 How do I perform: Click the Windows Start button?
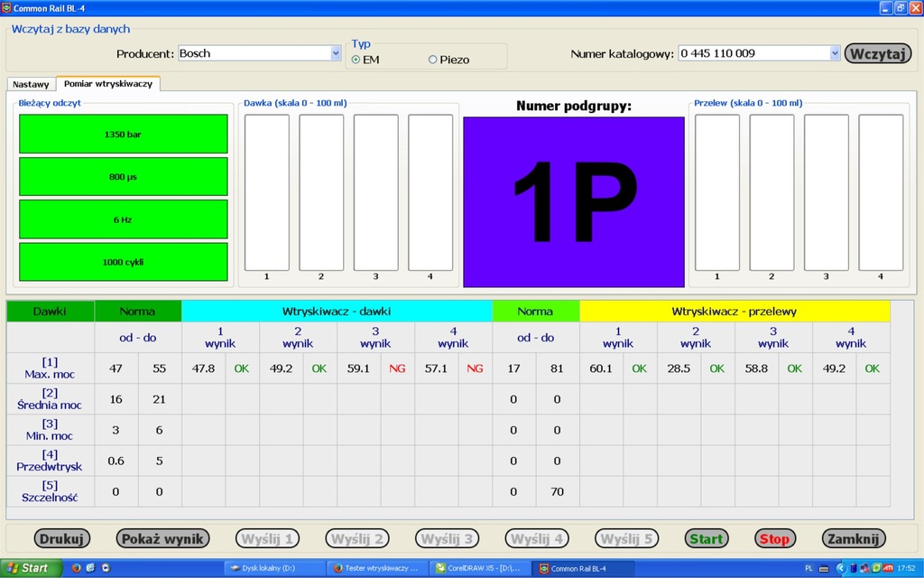31,568
